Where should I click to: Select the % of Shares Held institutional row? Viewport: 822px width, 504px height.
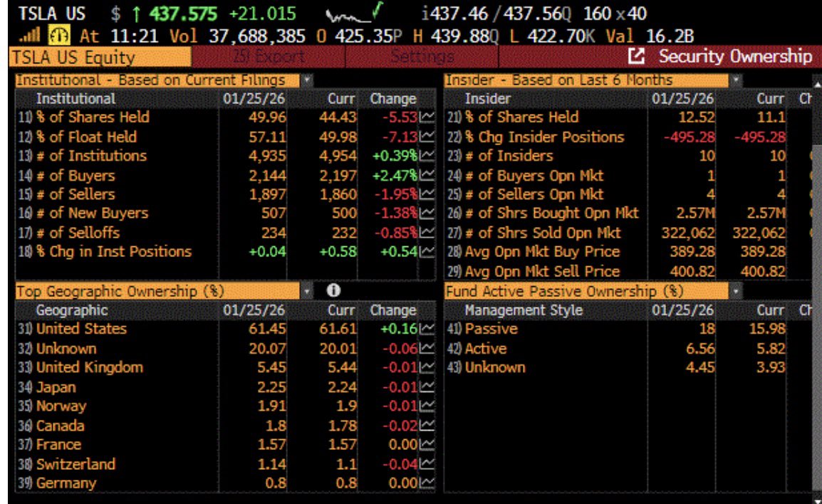pyautogui.click(x=225, y=117)
